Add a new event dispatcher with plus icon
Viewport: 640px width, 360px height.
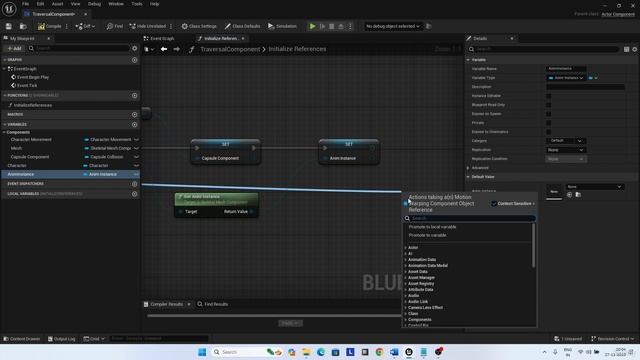click(135, 184)
